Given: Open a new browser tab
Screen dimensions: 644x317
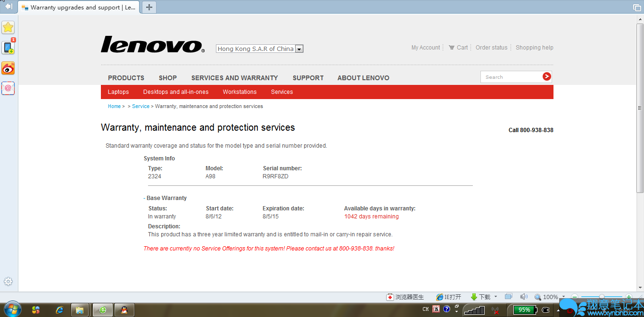Looking at the screenshot, I should coord(149,7).
